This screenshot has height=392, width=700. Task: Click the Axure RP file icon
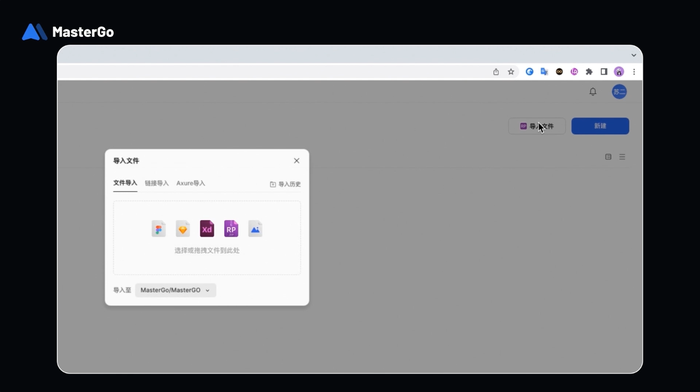coord(231,229)
